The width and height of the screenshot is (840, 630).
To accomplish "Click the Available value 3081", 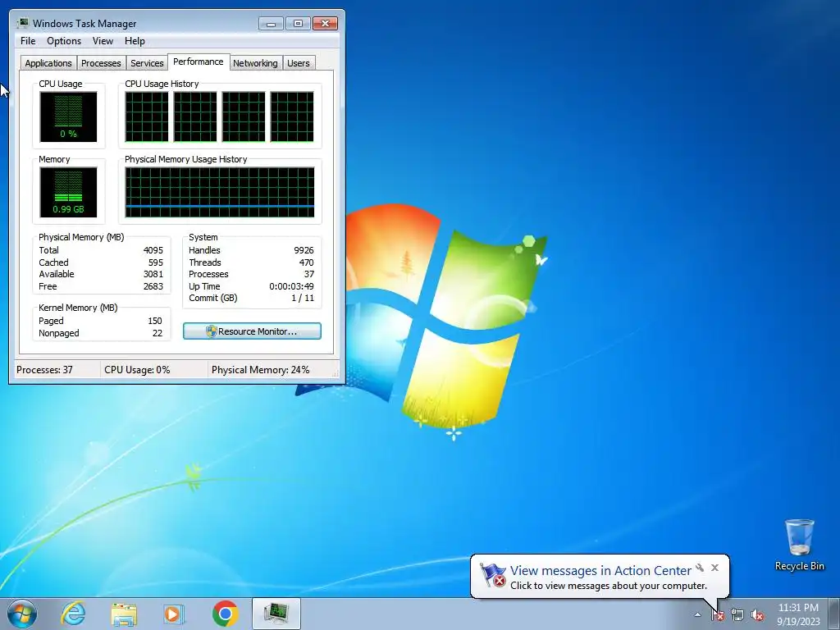I will [153, 274].
